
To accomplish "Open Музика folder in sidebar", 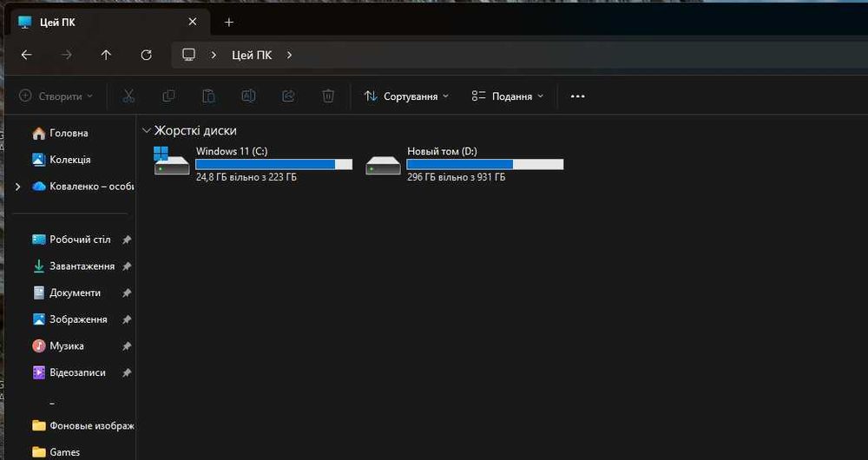I will pos(58,346).
